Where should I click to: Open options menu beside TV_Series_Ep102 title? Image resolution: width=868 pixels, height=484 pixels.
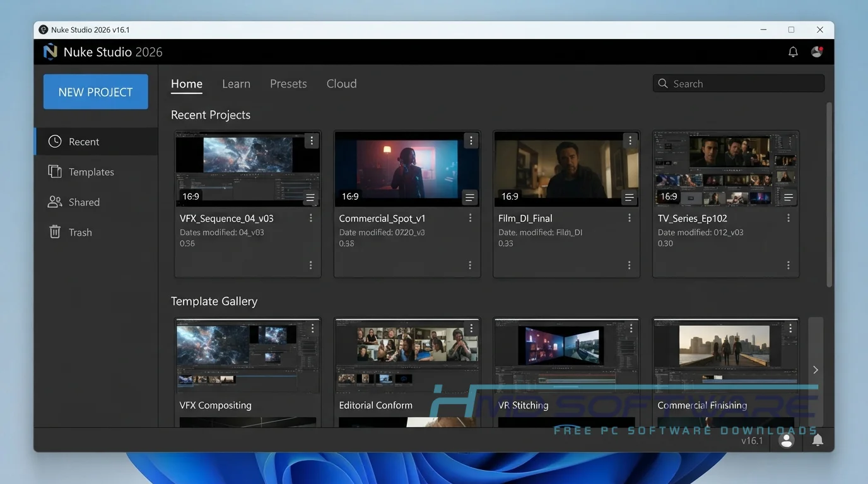789,218
